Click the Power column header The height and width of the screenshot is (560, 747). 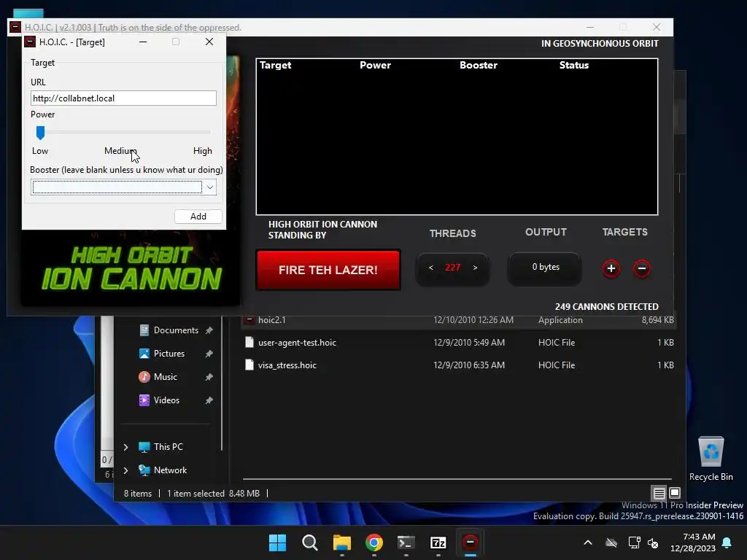[x=375, y=65]
